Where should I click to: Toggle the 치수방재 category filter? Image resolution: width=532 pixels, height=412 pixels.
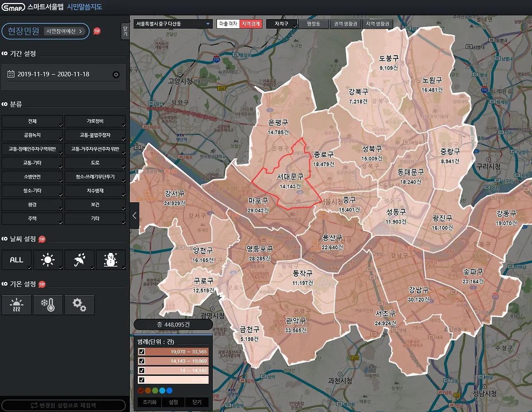95,191
